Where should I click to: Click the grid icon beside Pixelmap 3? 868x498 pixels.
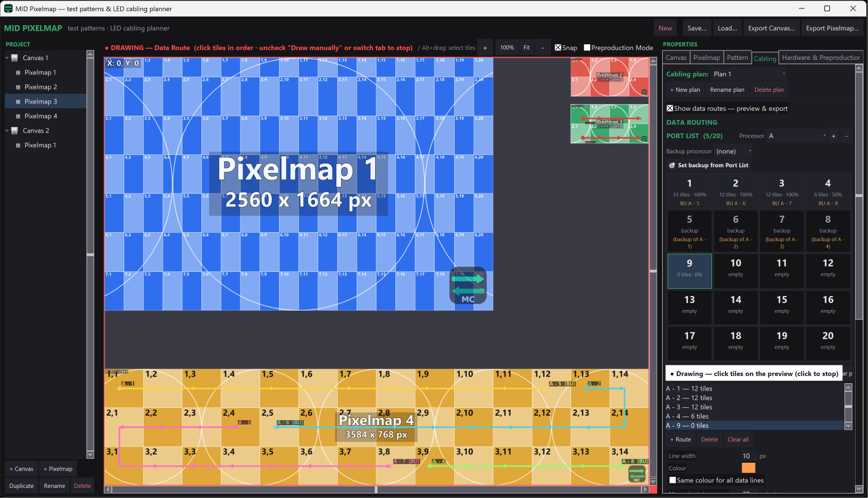pos(18,102)
